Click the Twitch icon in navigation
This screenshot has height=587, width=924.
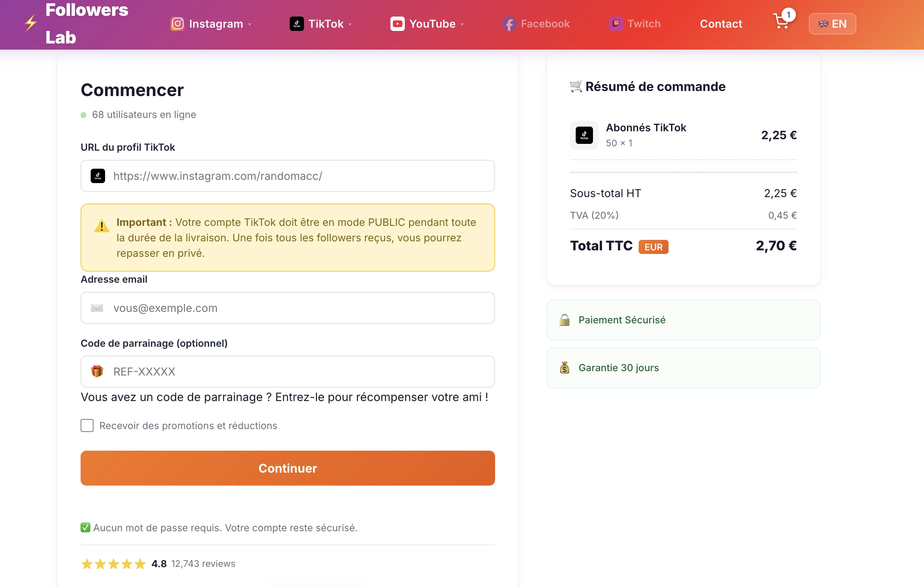(x=616, y=23)
